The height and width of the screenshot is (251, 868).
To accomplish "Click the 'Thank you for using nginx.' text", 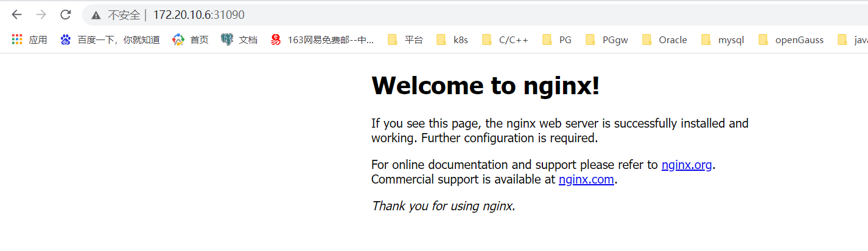I will (x=444, y=206).
